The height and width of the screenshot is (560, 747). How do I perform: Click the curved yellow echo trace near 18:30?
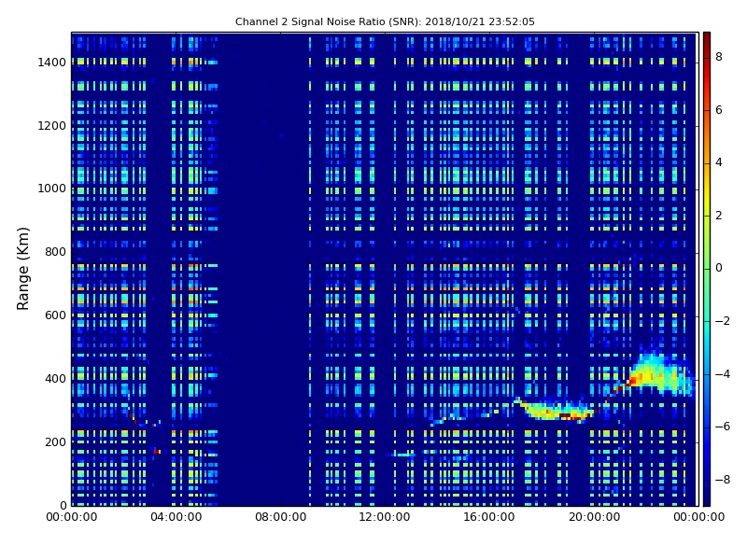(557, 410)
